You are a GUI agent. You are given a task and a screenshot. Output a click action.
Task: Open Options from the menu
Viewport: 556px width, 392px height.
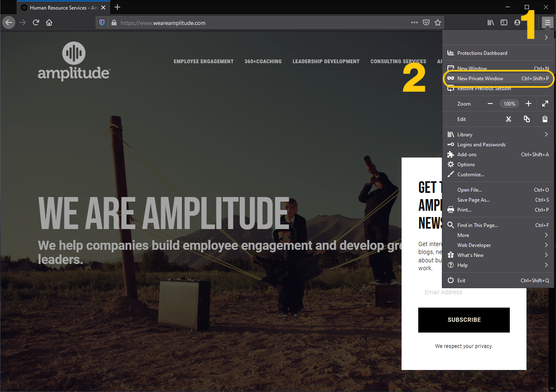(x=497, y=164)
